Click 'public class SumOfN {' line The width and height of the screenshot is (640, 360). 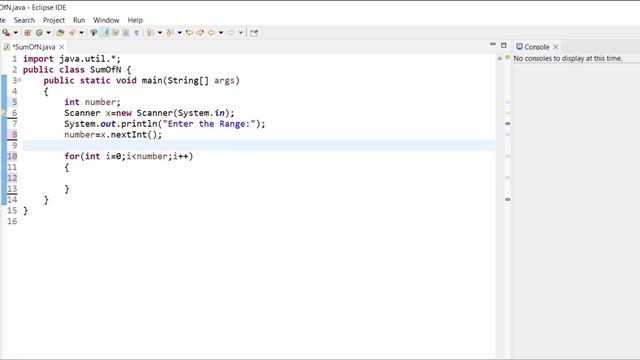click(x=77, y=70)
